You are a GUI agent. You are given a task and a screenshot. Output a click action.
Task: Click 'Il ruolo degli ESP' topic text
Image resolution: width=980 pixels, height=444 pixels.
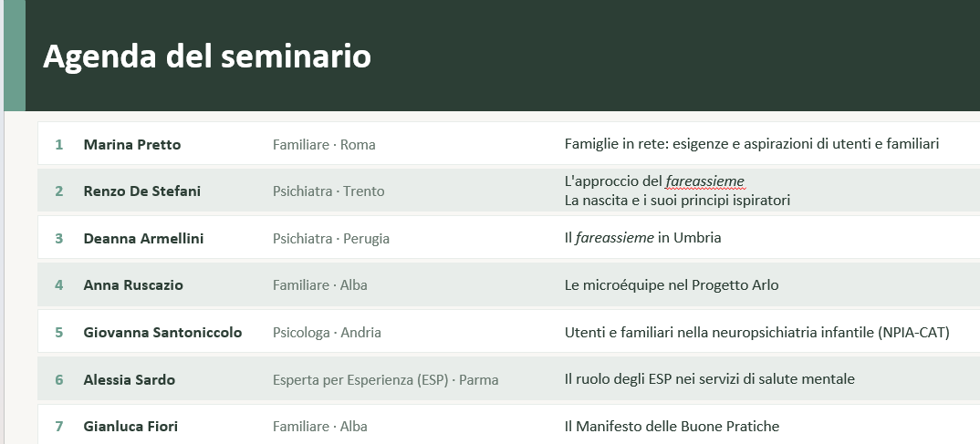[709, 379]
